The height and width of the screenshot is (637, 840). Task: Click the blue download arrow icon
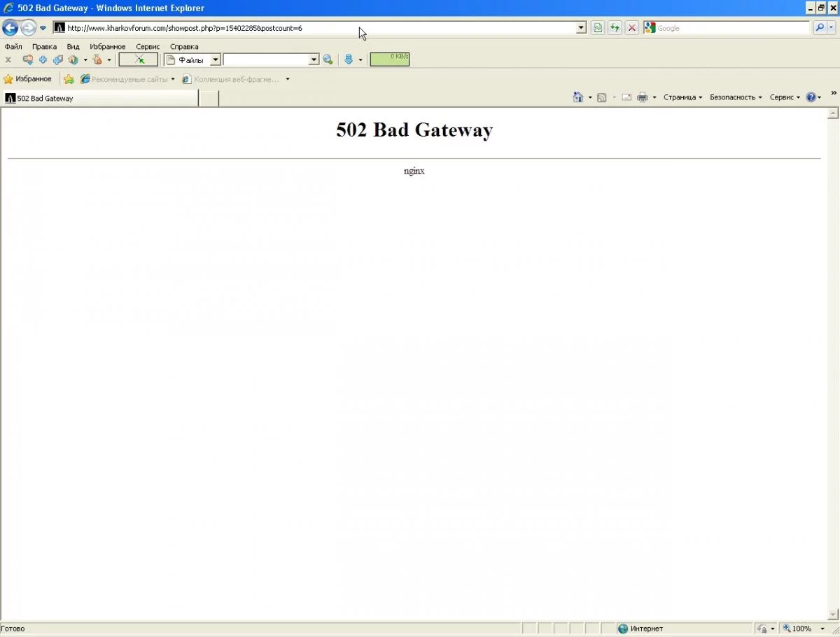[x=349, y=60]
